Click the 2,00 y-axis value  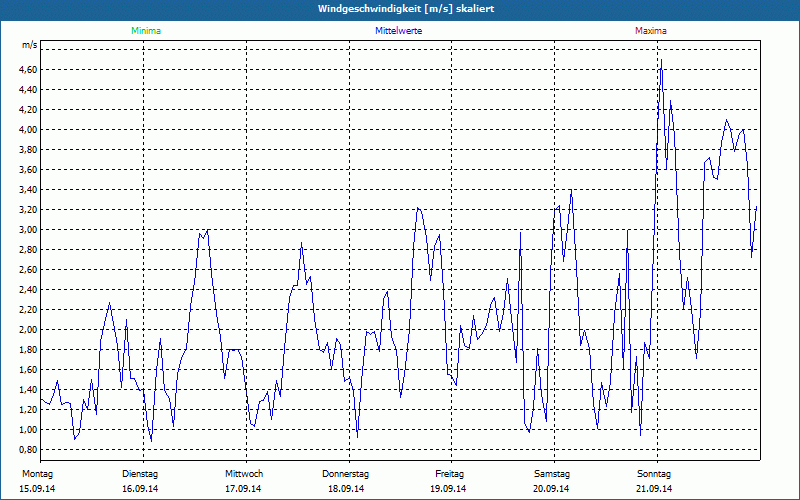click(29, 330)
